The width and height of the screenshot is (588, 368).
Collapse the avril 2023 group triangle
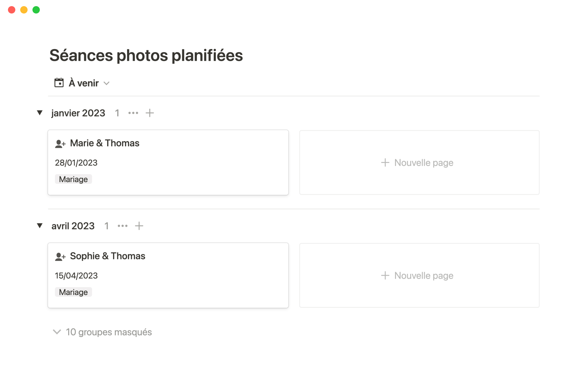40,226
